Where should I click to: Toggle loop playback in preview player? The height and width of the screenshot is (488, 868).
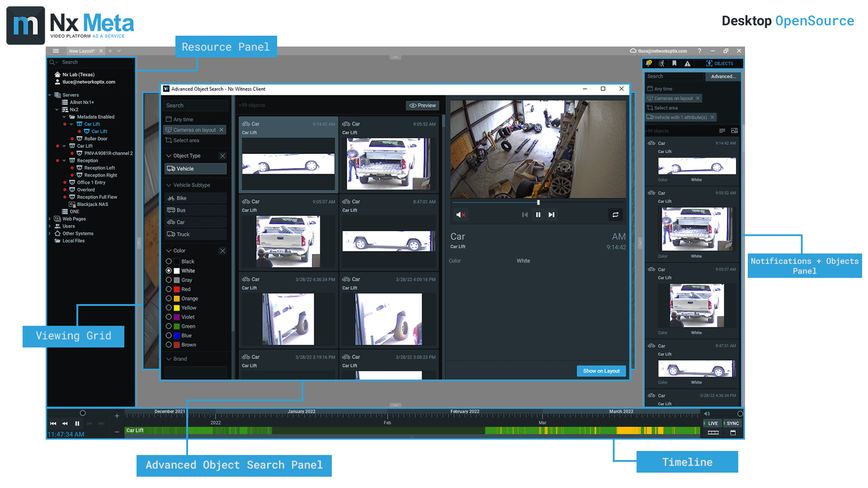click(x=615, y=215)
